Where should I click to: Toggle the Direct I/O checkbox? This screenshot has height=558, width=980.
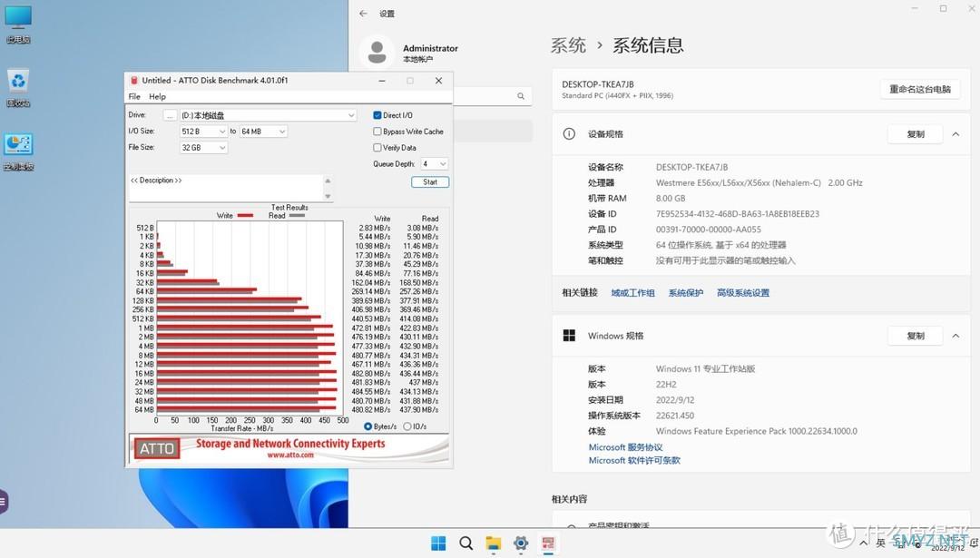click(x=377, y=115)
